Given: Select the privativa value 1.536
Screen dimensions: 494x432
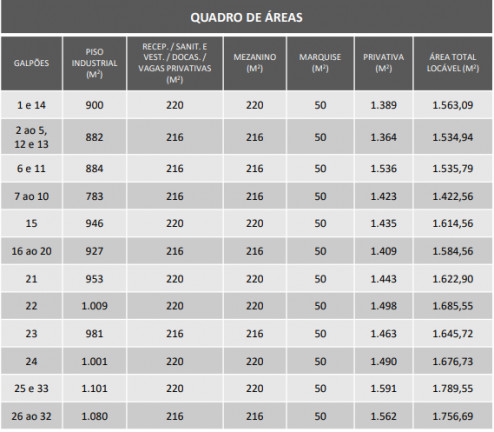Looking at the screenshot, I should pos(383,168).
